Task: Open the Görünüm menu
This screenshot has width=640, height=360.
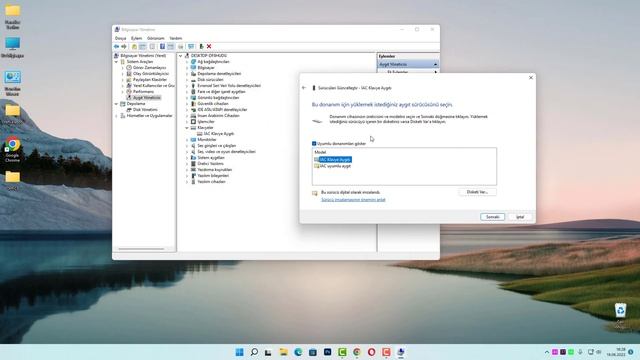Action: click(x=156, y=38)
